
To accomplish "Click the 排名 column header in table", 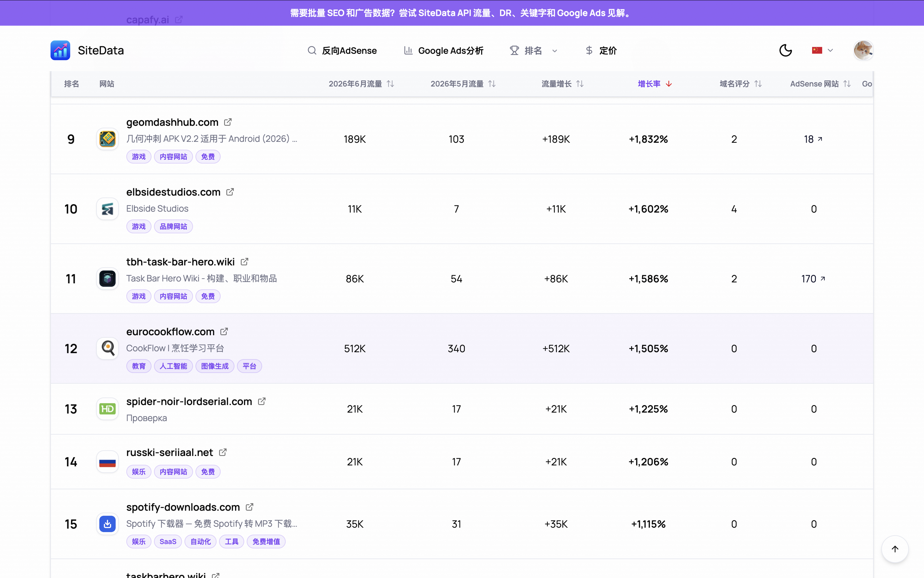I will pyautogui.click(x=71, y=84).
